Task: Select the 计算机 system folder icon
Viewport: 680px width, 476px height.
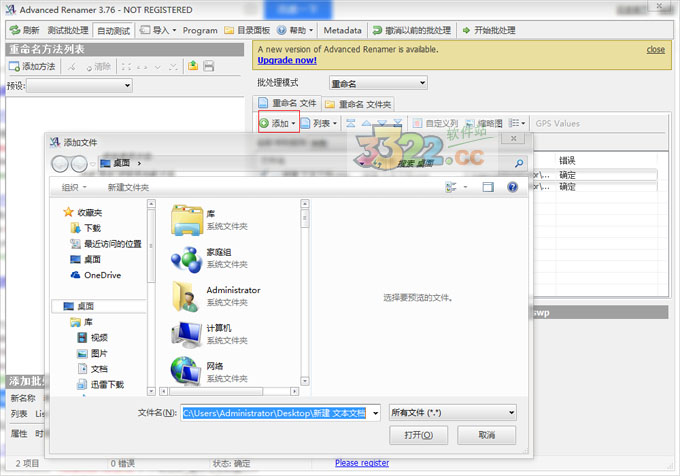Action: click(x=187, y=335)
